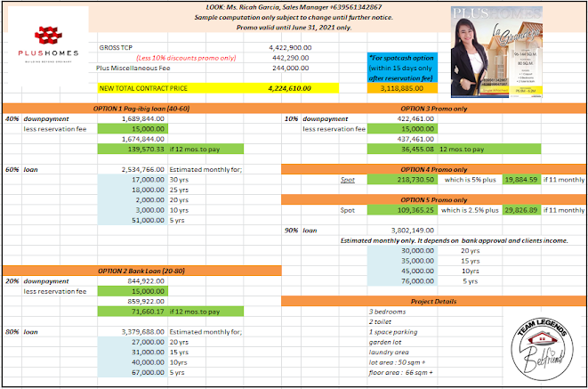Screen dimensions: 588x389
Task: Select the 'floor area : 66 sqm +' cell
Action: (x=400, y=372)
